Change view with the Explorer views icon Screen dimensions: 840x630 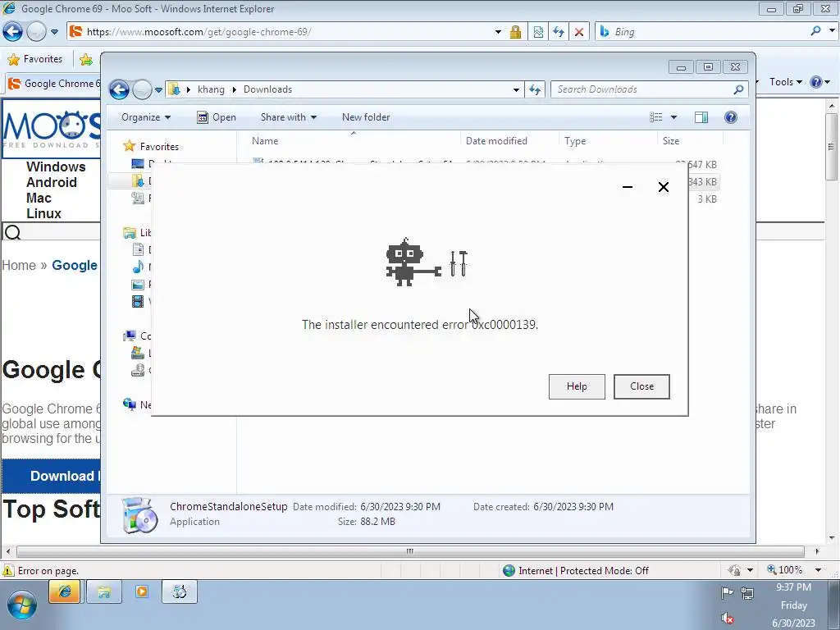pos(656,117)
